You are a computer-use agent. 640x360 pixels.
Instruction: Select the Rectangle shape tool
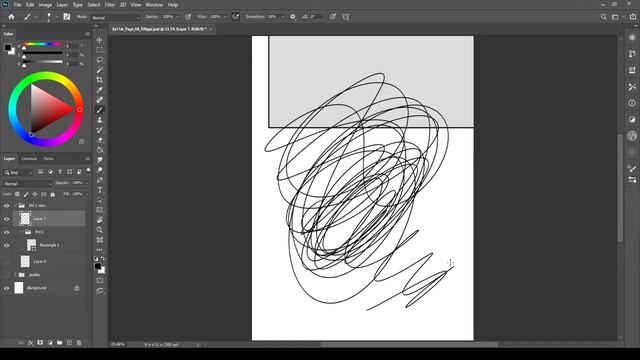[100, 210]
